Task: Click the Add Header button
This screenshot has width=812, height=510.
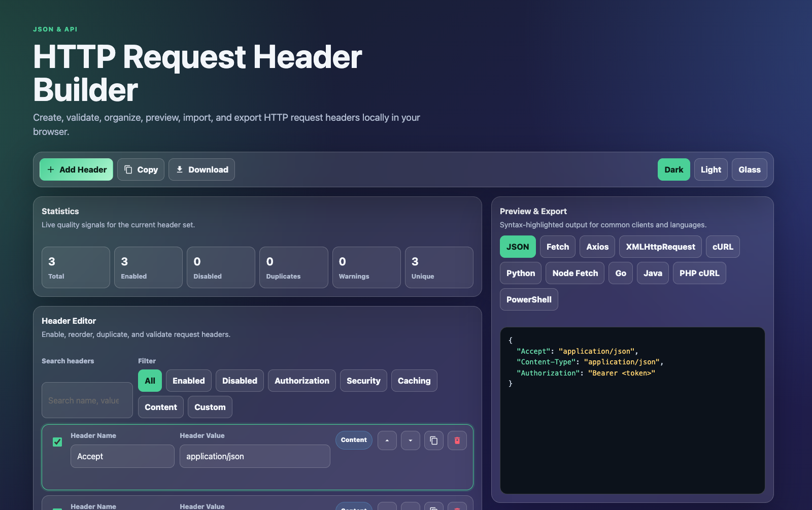Action: click(x=76, y=169)
